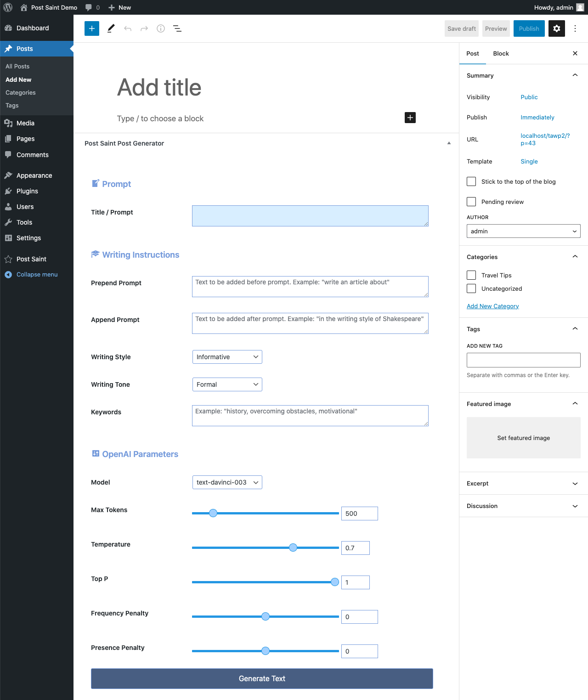Click the WordPress logo in admin bar
Image resolution: width=588 pixels, height=700 pixels.
point(8,7)
